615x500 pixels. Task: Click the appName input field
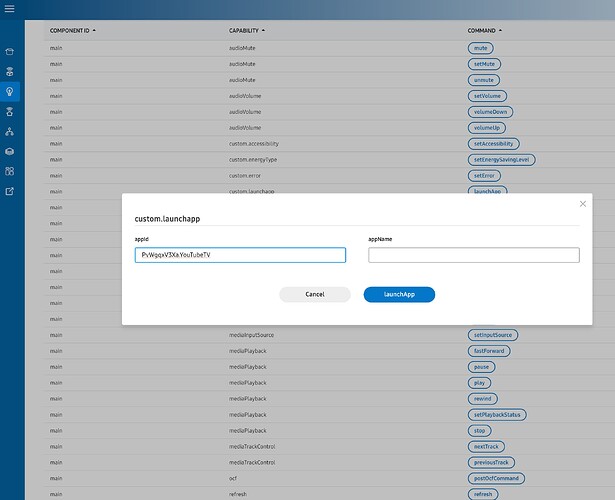(474, 255)
